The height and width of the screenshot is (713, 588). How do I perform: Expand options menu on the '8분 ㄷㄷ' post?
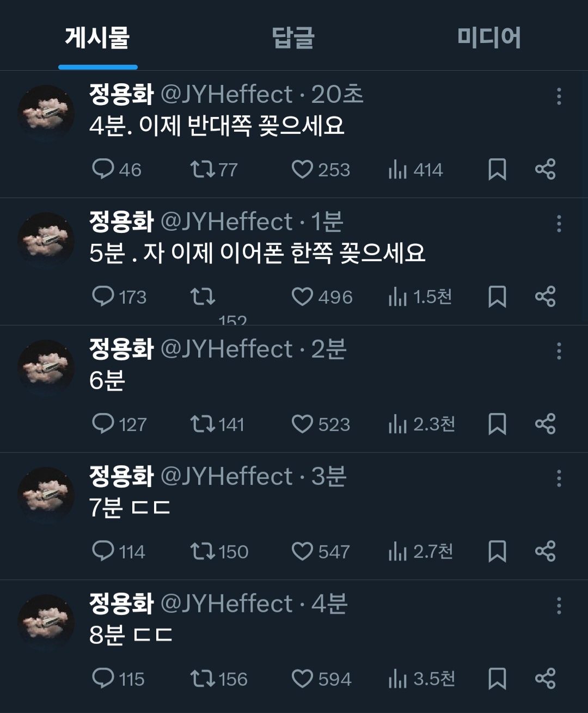click(x=559, y=606)
